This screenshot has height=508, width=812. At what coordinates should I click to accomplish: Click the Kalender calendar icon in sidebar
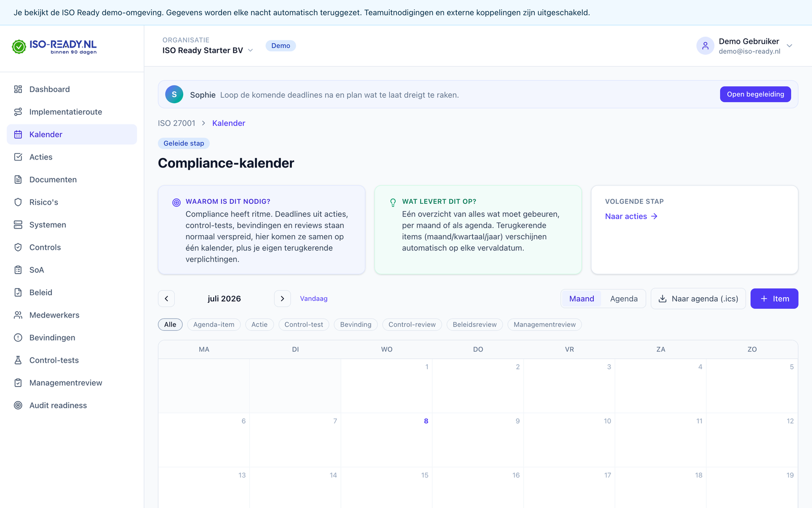(x=18, y=135)
